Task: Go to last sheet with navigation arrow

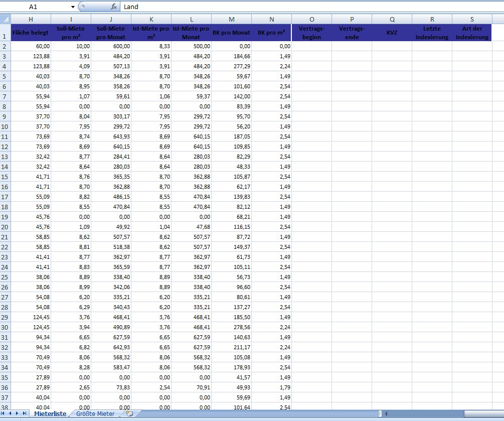Action: pos(25,413)
